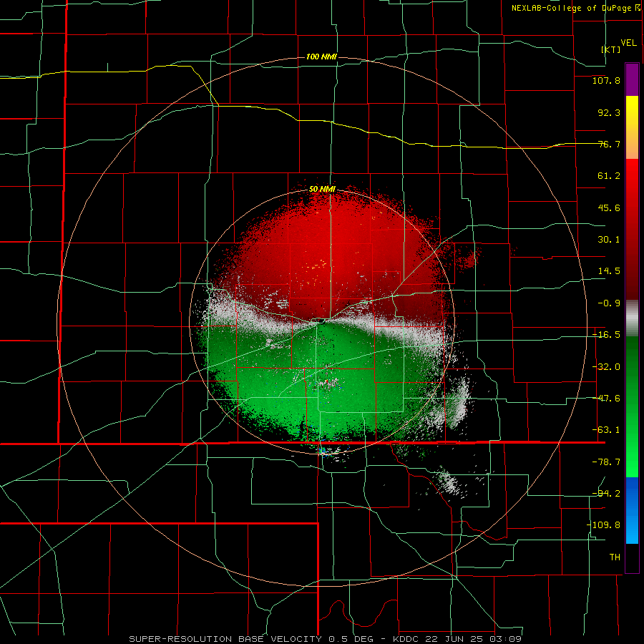
Task: Select the -0.9 velocity scale value
Action: tap(609, 303)
